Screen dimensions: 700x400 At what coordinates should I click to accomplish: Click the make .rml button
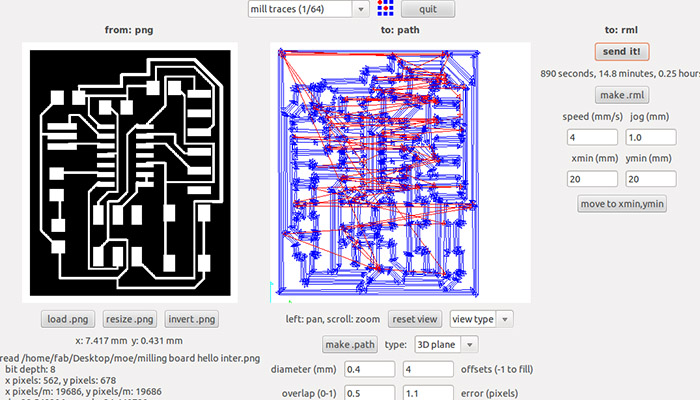point(621,95)
